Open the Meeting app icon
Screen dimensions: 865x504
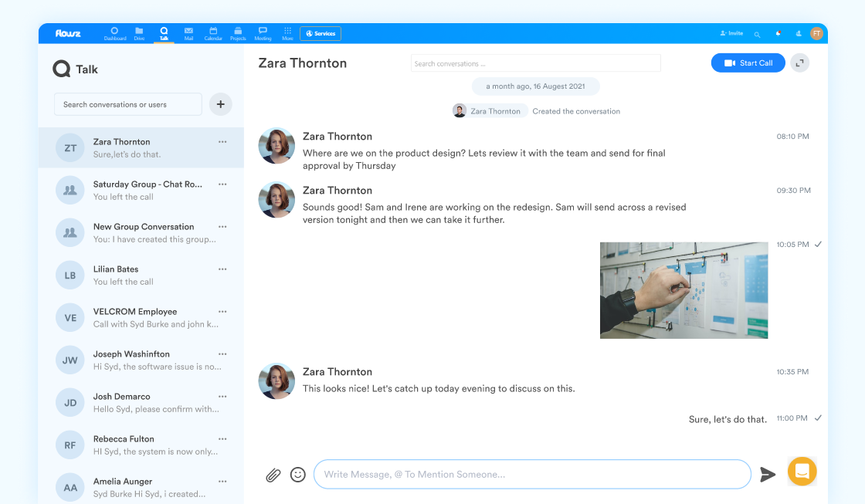(x=263, y=32)
